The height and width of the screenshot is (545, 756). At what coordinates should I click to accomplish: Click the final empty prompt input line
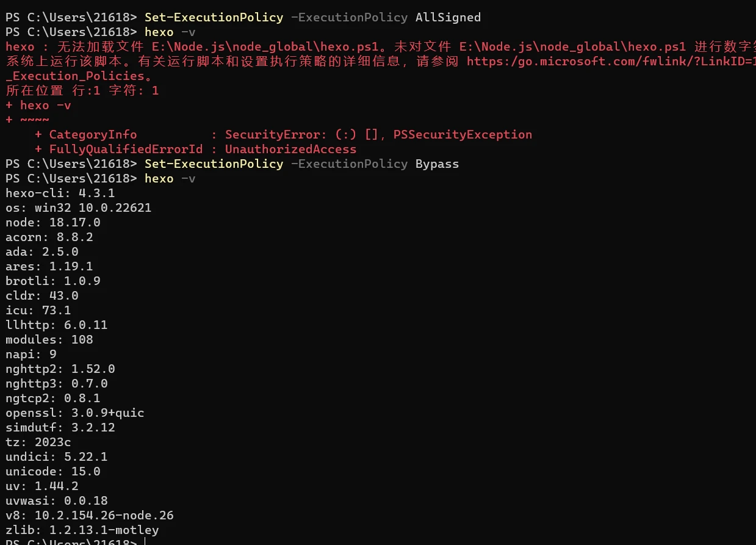click(x=75, y=541)
